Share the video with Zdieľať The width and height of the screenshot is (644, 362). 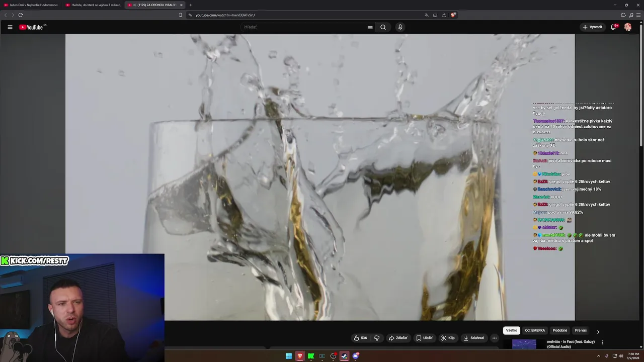[x=398, y=338]
